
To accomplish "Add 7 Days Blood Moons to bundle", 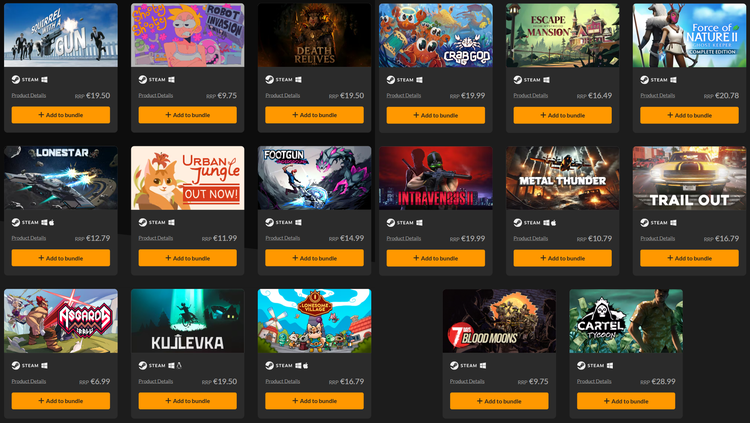I will coord(499,401).
